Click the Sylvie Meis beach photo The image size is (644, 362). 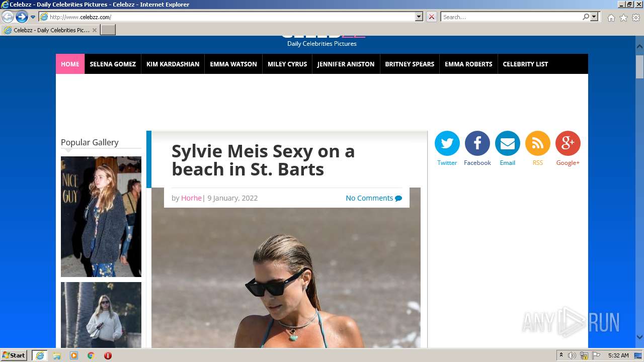pos(286,278)
